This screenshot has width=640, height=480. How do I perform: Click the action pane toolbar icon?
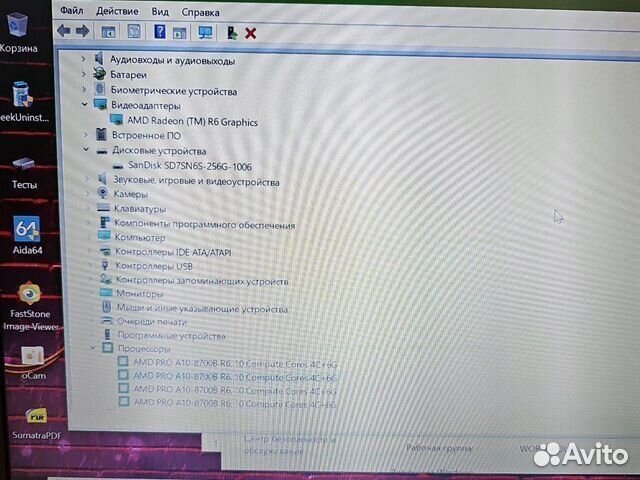coord(180,33)
